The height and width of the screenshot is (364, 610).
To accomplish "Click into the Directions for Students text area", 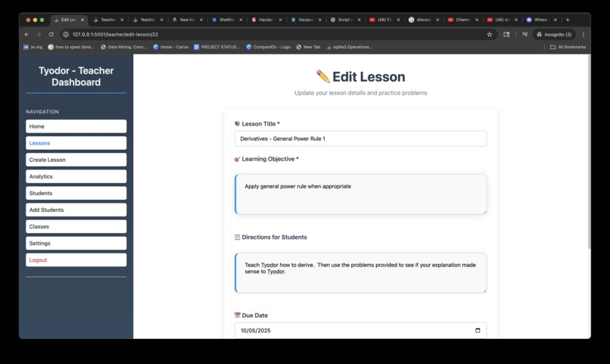I will (361, 272).
